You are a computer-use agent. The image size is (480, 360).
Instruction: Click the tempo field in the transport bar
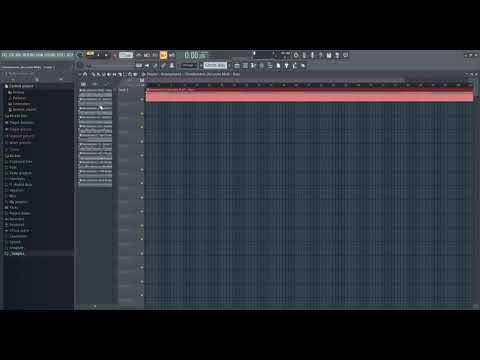126,55
